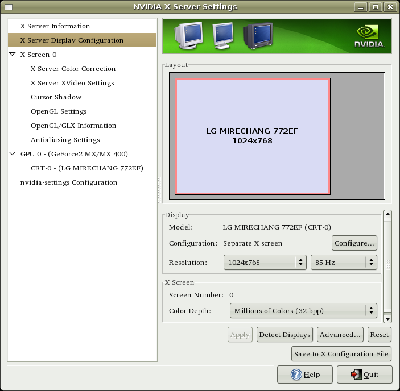This screenshot has height=391, width=400.
Task: Collapse the GPU 0 tree arrow
Action: [x=13, y=154]
